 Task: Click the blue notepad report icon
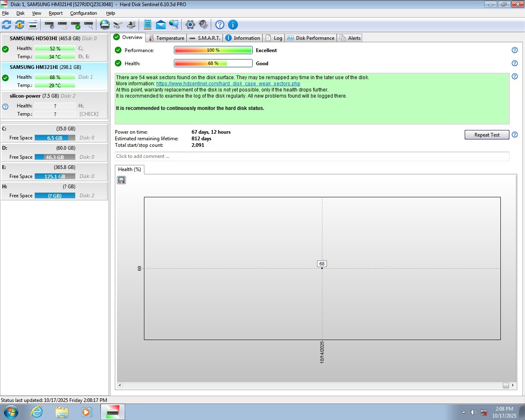pos(148,25)
